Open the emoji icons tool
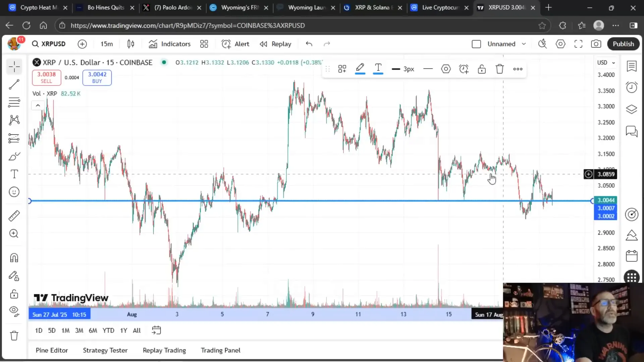644x362 pixels. click(14, 192)
